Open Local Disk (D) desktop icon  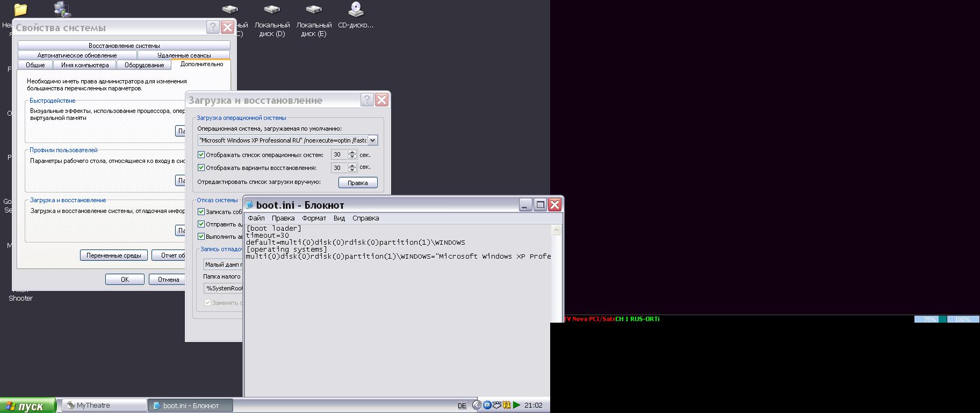(x=272, y=20)
